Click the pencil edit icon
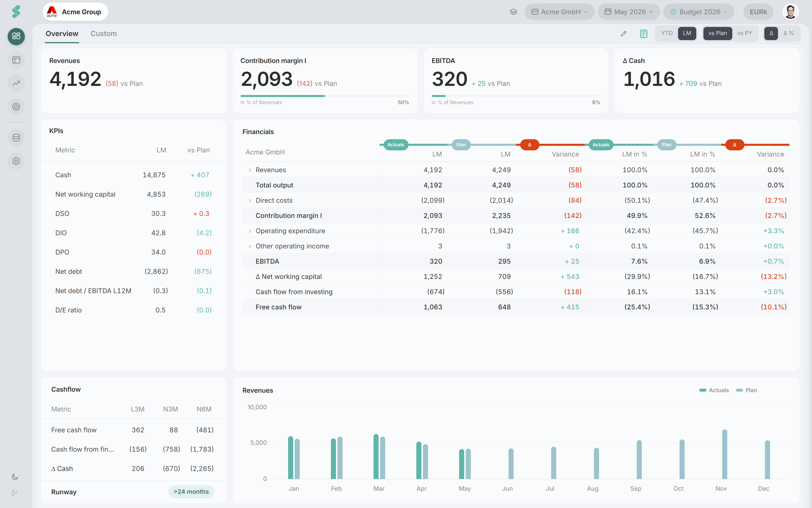 point(624,34)
